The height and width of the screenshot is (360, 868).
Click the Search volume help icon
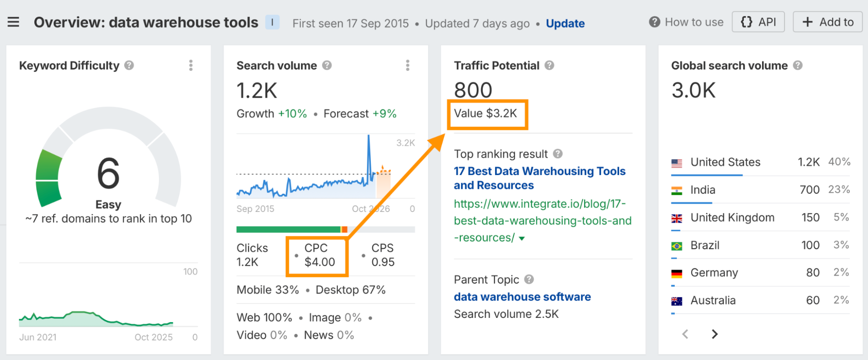pyautogui.click(x=327, y=66)
